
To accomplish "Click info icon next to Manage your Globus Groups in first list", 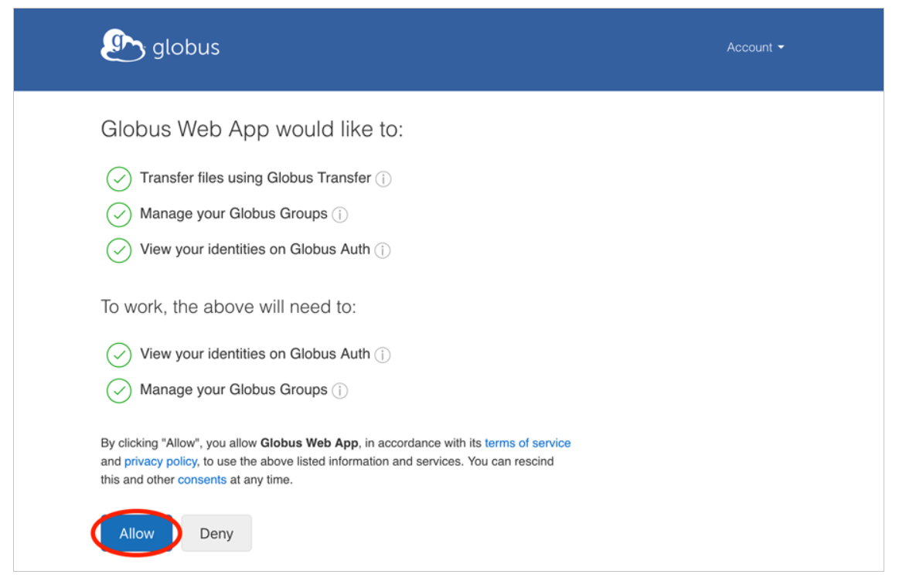I will click(339, 215).
